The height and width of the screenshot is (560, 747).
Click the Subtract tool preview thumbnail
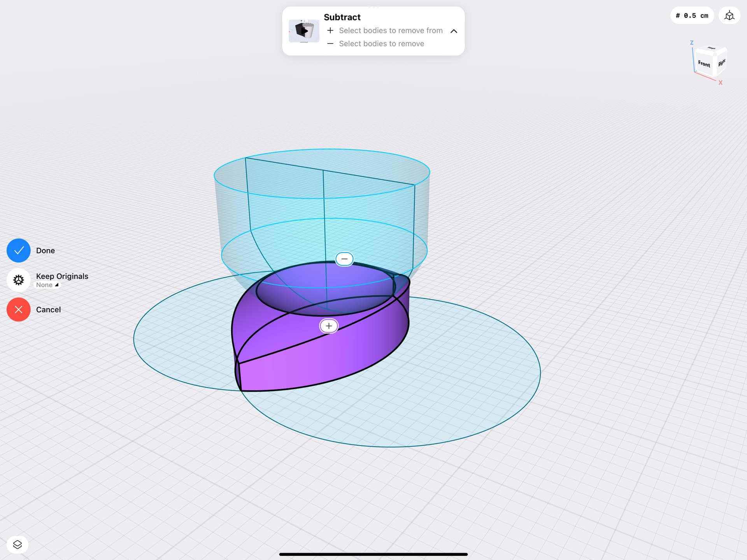(304, 31)
